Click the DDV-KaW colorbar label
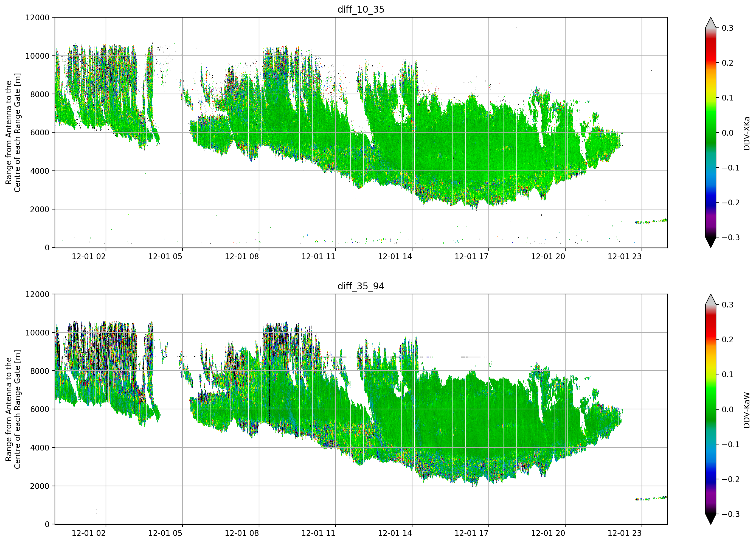Image resolution: width=756 pixels, height=543 pixels. (747, 410)
